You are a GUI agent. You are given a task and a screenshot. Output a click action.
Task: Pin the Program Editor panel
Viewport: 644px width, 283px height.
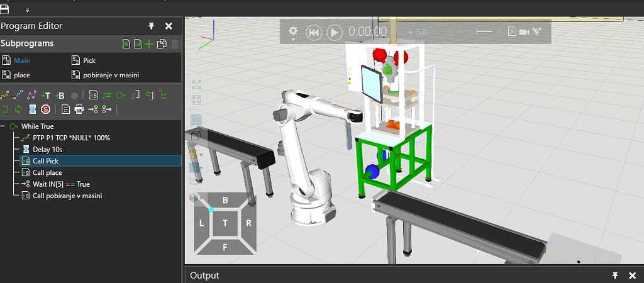pyautogui.click(x=151, y=26)
